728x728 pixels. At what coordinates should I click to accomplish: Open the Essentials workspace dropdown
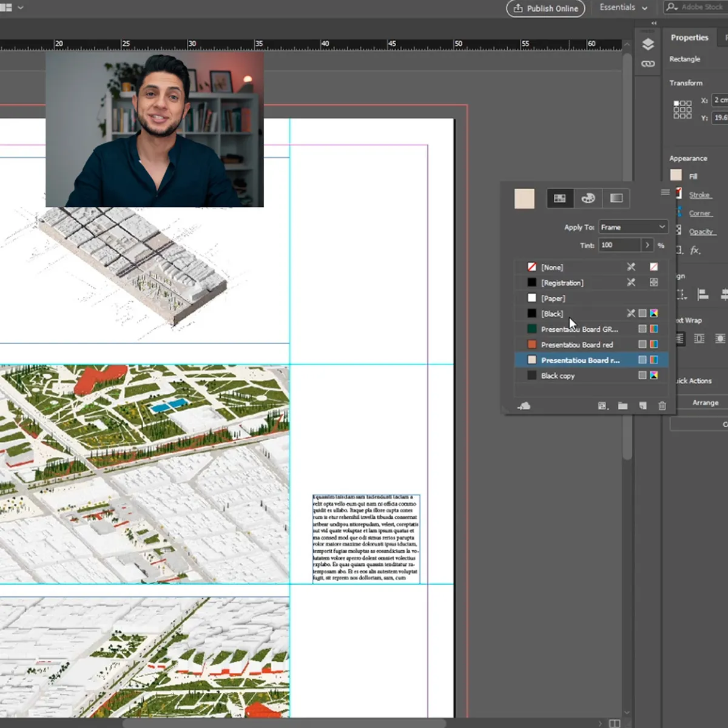pos(622,8)
